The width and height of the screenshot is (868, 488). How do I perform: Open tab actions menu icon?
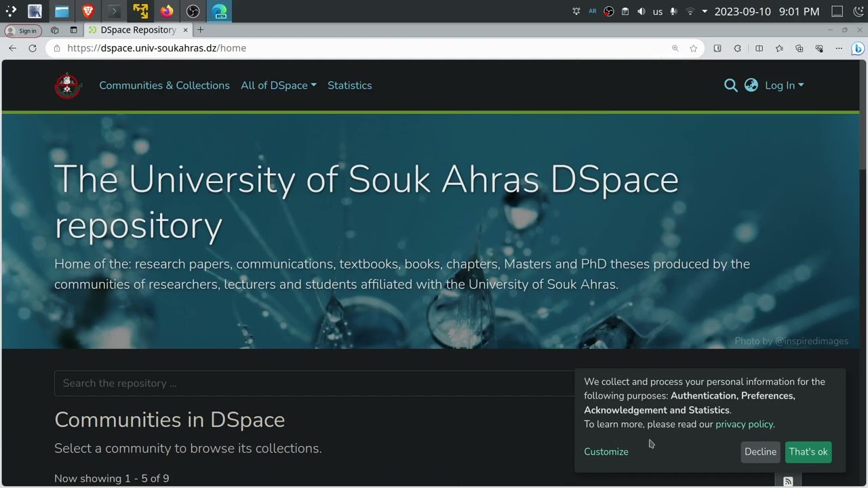[x=73, y=30]
